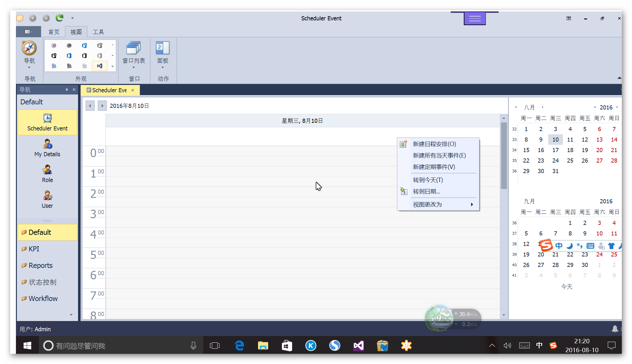Open quick access toolbar customize arrow

tap(72, 18)
